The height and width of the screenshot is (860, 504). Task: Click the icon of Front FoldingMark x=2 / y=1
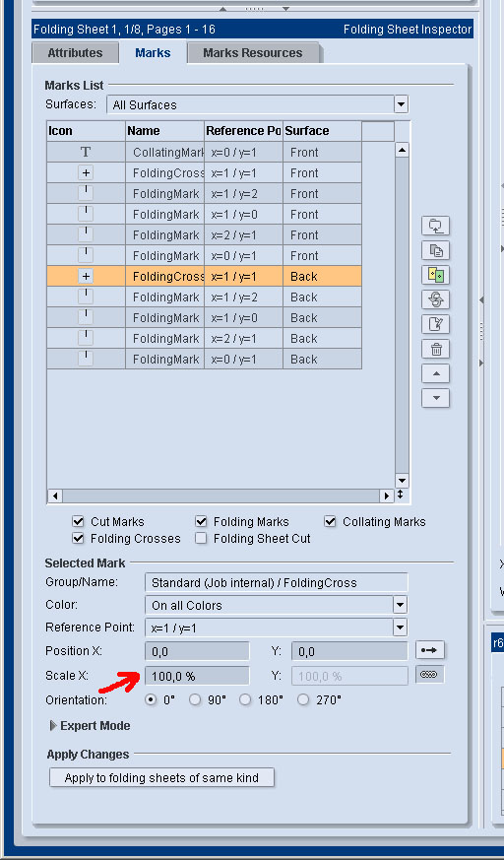[86, 234]
